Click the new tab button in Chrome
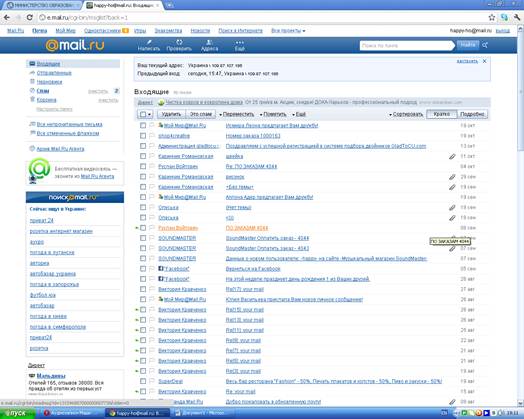This screenshot has width=524, height=419. pos(170,5)
